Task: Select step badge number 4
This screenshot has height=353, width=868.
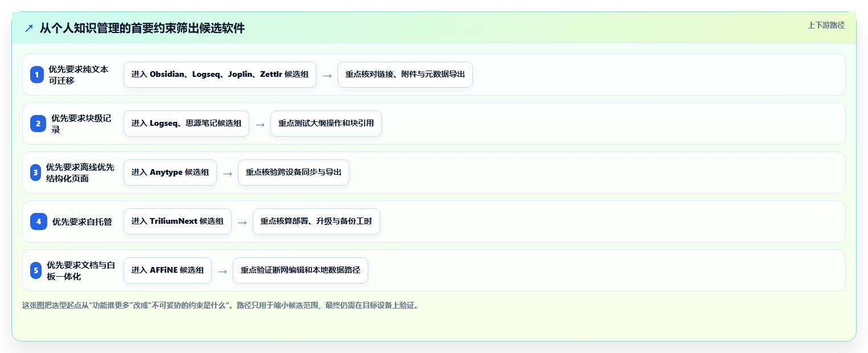Action: point(39,221)
